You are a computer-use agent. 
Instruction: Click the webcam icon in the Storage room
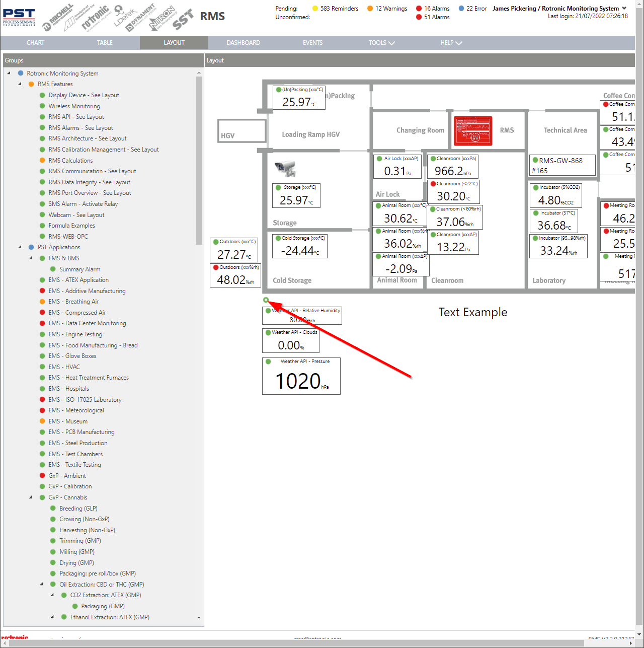coord(285,169)
